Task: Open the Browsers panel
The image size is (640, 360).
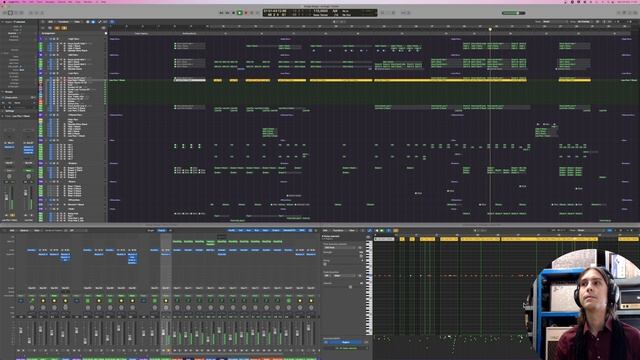Action: point(636,13)
